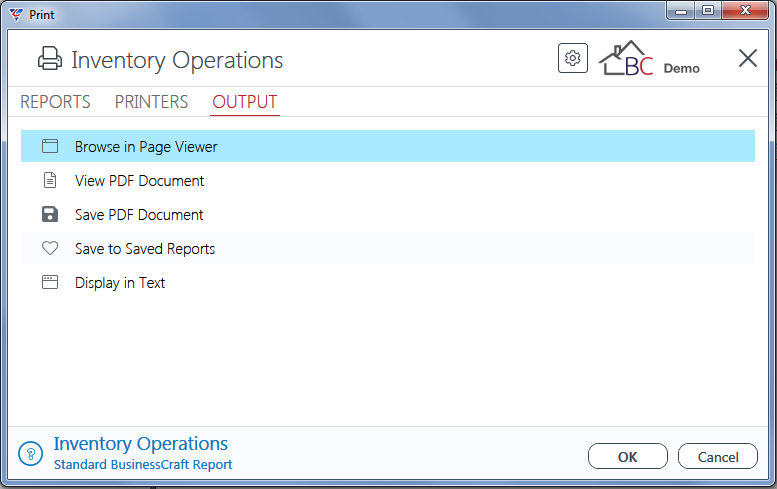Image resolution: width=777 pixels, height=489 pixels.
Task: Click the printer icon beside Inventory Operations
Action: tap(50, 58)
